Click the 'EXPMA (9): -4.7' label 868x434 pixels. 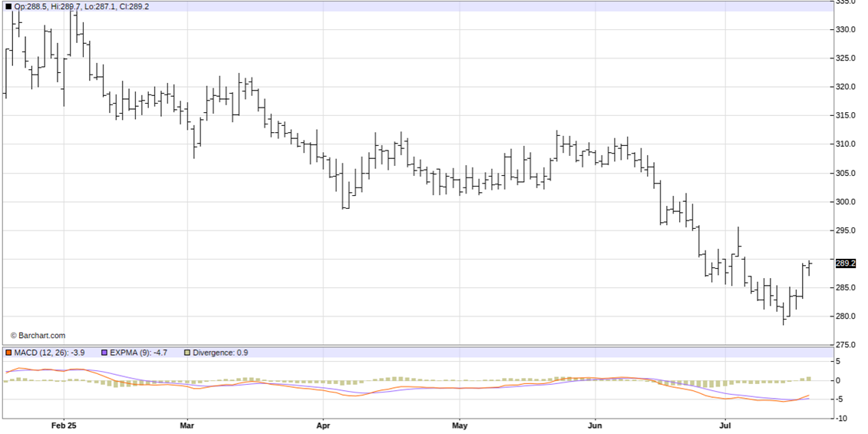click(139, 353)
